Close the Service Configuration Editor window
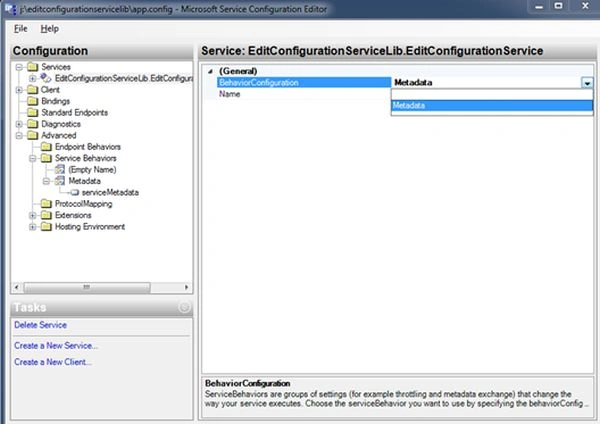 [585, 6]
